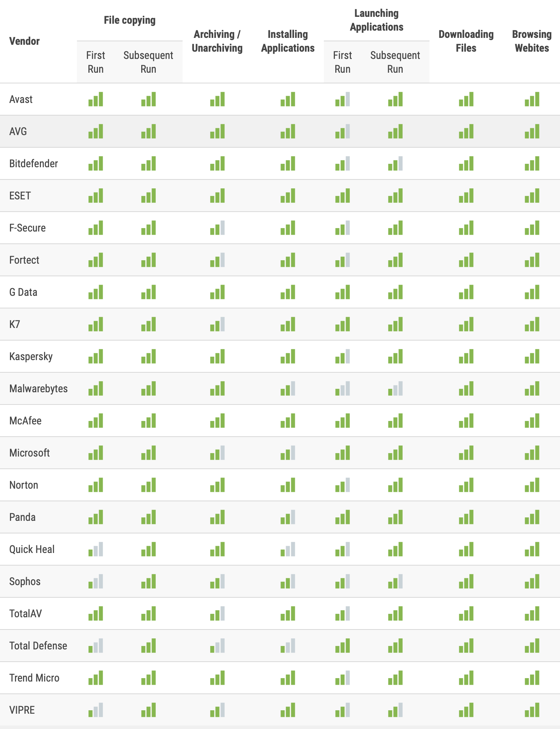Viewport: 560px width, 729px height.
Task: Click the Downloading Files column header
Action: [466, 41]
